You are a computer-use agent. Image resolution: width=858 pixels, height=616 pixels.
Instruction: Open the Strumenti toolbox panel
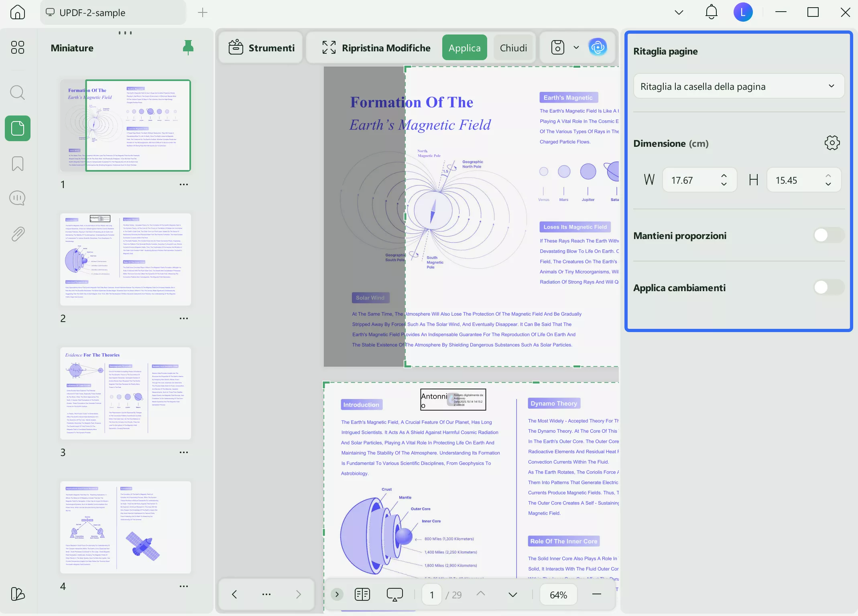(260, 47)
